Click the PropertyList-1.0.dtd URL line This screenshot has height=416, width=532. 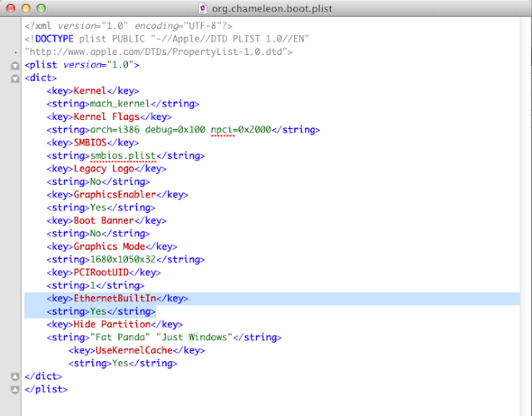tap(159, 52)
